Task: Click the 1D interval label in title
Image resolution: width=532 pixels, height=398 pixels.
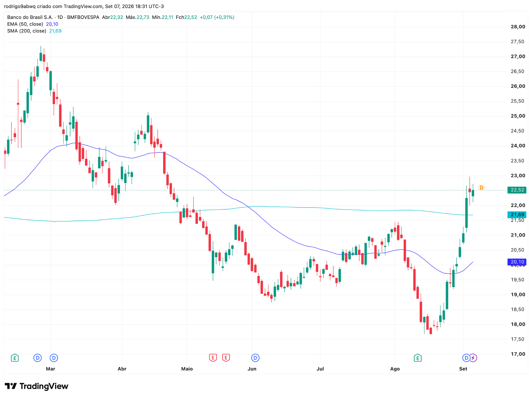Action: [x=60, y=17]
